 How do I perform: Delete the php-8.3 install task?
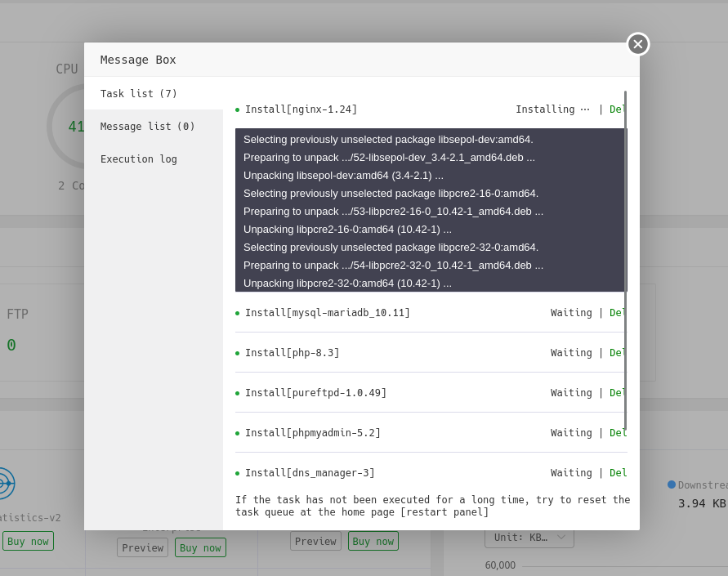click(618, 353)
